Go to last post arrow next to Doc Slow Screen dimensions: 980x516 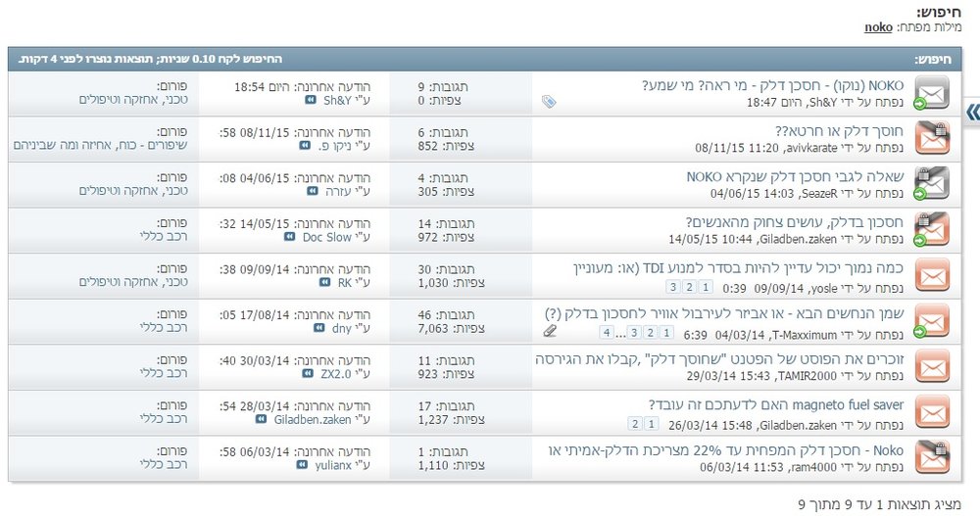pos(289,237)
